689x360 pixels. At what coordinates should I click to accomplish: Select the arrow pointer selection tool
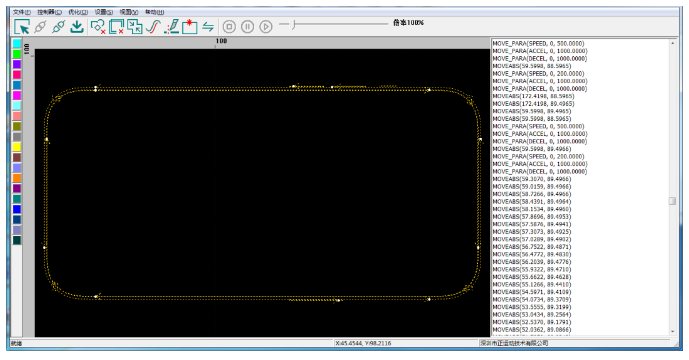(22, 27)
